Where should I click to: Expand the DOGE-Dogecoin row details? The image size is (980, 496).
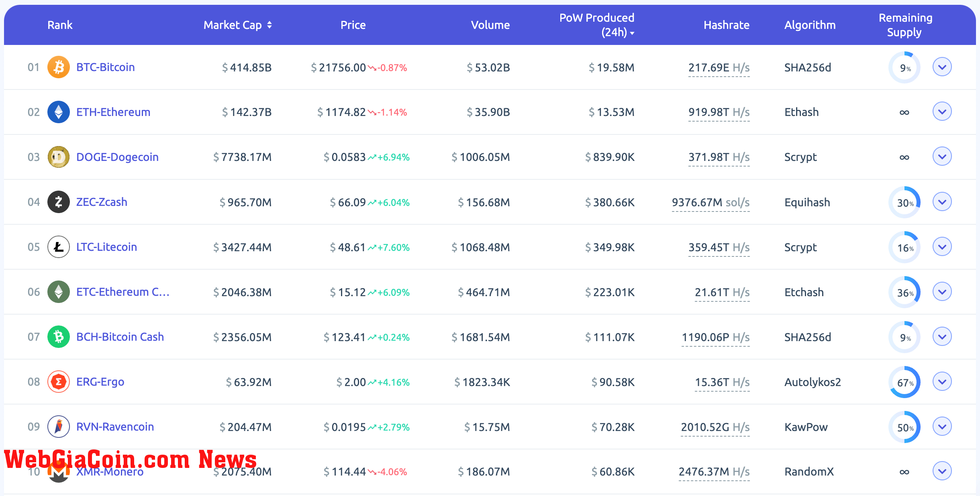tap(942, 157)
